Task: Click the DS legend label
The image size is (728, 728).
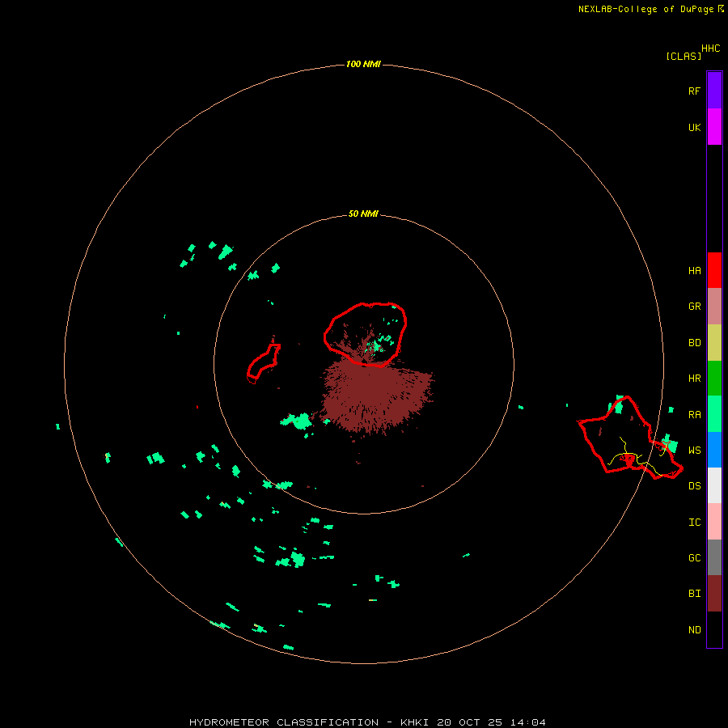Action: (695, 486)
